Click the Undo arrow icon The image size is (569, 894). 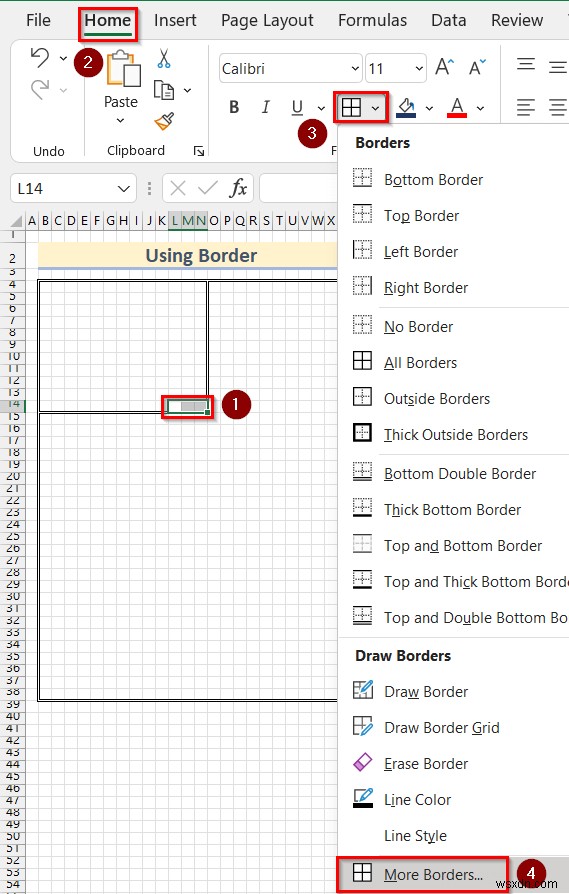click(40, 58)
